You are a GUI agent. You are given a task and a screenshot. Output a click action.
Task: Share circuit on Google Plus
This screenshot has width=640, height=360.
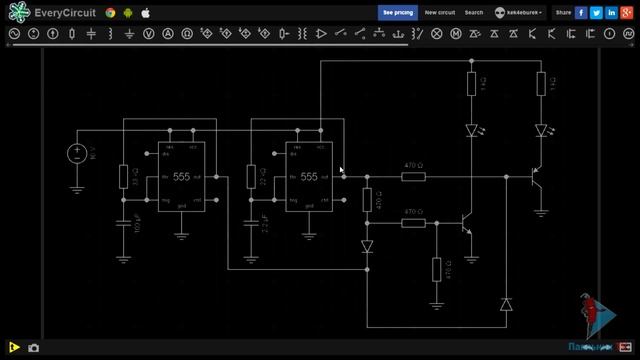pyautogui.click(x=627, y=13)
